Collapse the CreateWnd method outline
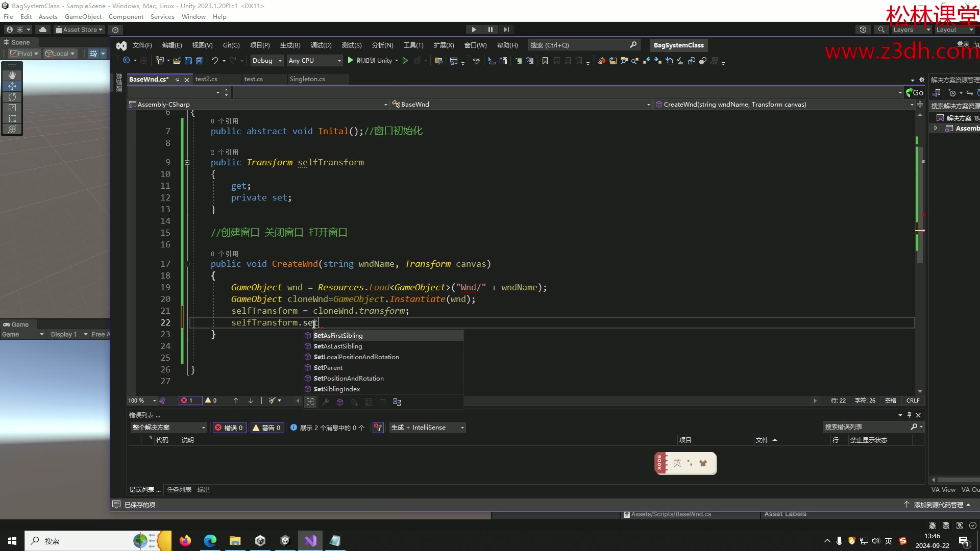 click(187, 264)
